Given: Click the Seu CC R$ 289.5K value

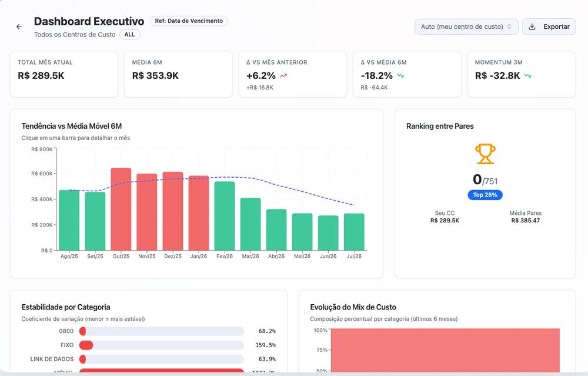Looking at the screenshot, I should 445,221.
